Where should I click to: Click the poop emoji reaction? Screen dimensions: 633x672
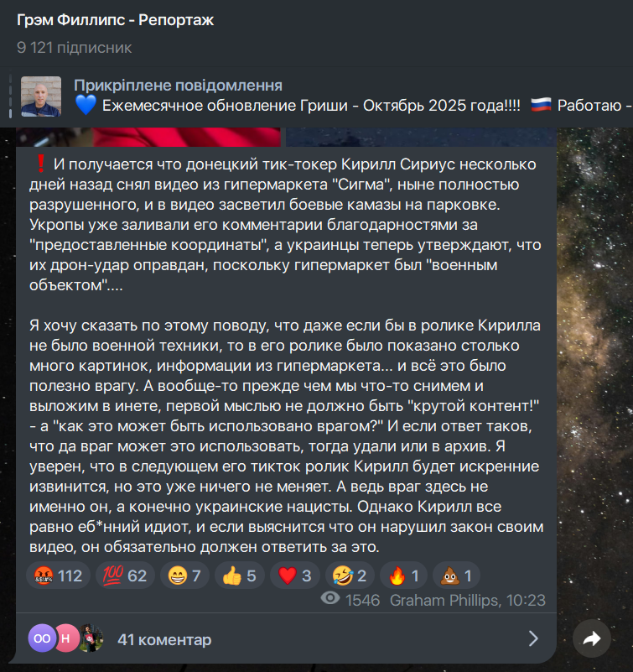[x=456, y=576]
